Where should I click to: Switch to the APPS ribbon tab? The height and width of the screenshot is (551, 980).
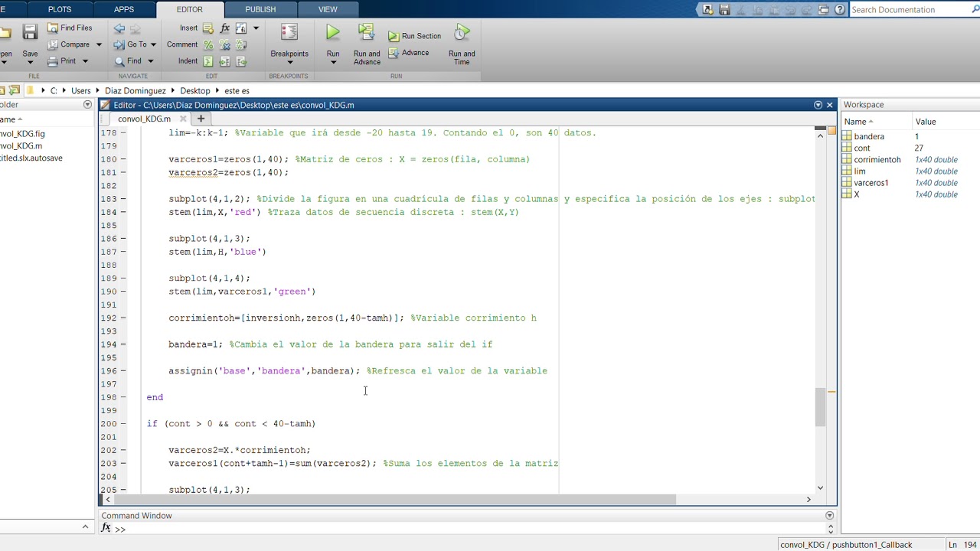124,9
